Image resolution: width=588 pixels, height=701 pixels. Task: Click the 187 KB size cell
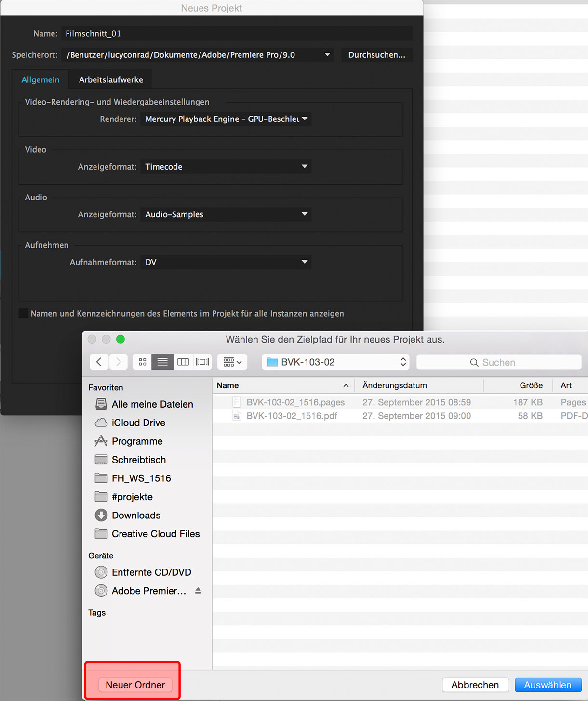[x=528, y=402]
